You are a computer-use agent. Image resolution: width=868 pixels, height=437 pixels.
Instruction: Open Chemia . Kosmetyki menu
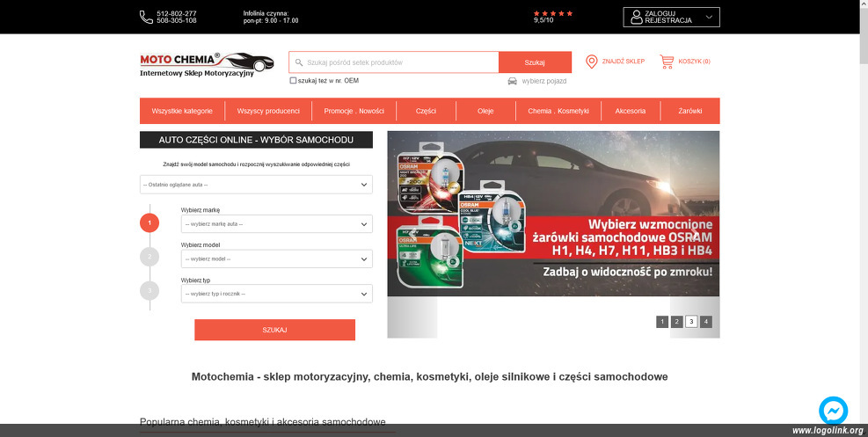558,111
